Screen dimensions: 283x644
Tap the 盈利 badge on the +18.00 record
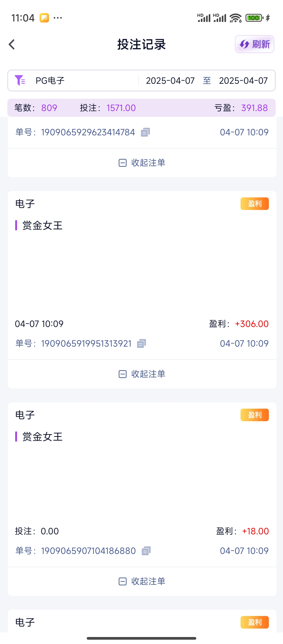(254, 415)
